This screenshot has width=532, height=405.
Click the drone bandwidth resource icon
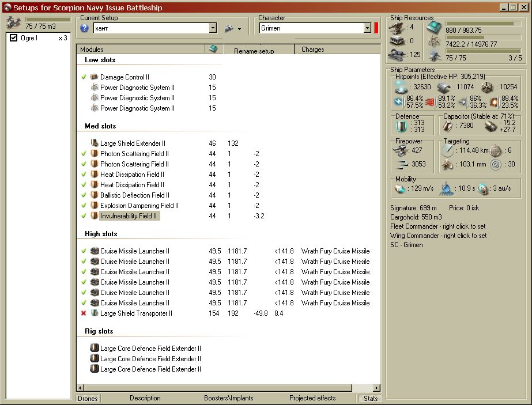pos(434,55)
